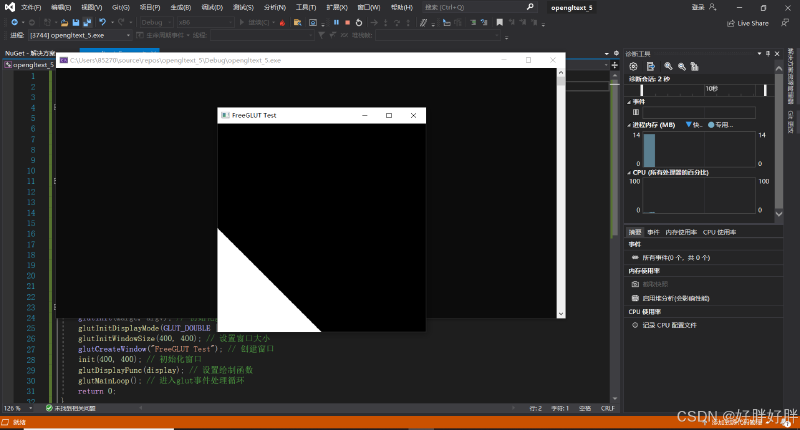800x430 pixels.
Task: Click no issues found status indicator
Action: (70, 408)
